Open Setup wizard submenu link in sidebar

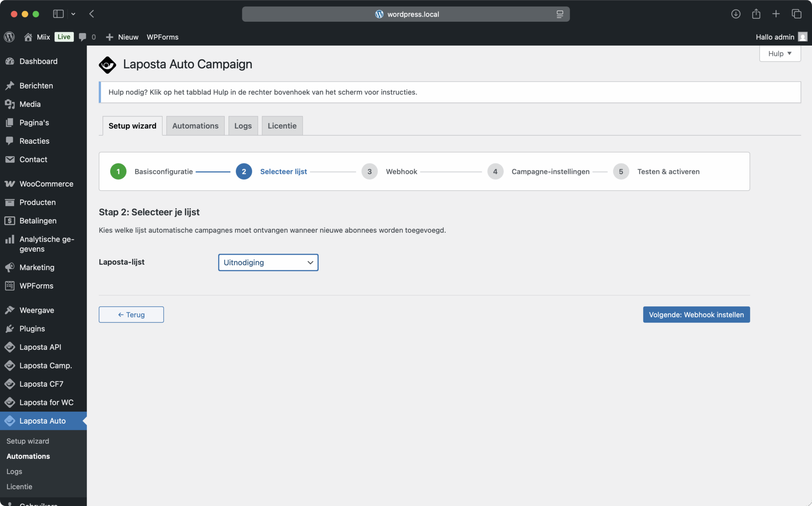(28, 441)
